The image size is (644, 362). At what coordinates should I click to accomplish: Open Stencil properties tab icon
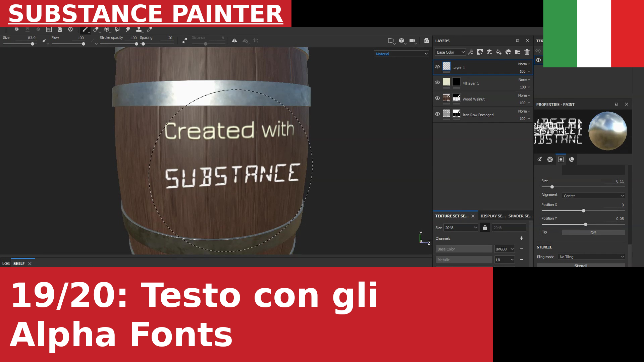[x=561, y=159]
